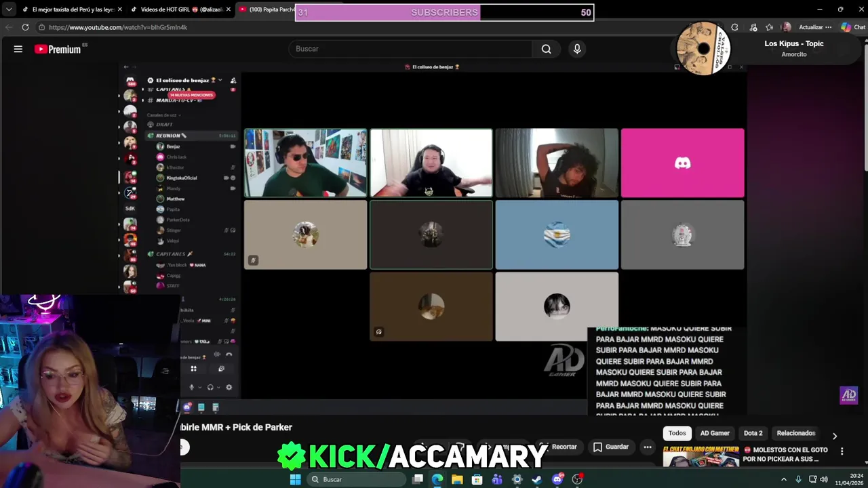Image resolution: width=868 pixels, height=488 pixels.
Task: Expand El coliseo de benjaz server dropdown
Action: 220,80
